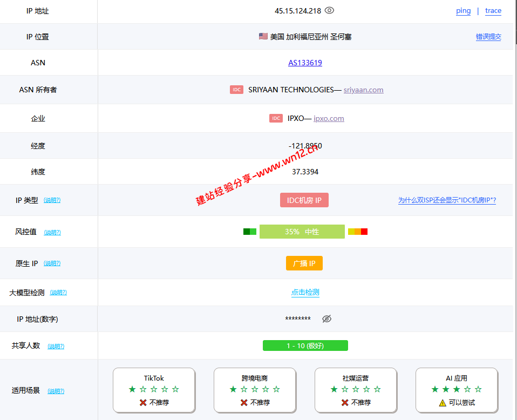Screen dimensions: 517x420
Task: Click the red X icon in the 社媒运营 card
Action: pyautogui.click(x=345, y=403)
